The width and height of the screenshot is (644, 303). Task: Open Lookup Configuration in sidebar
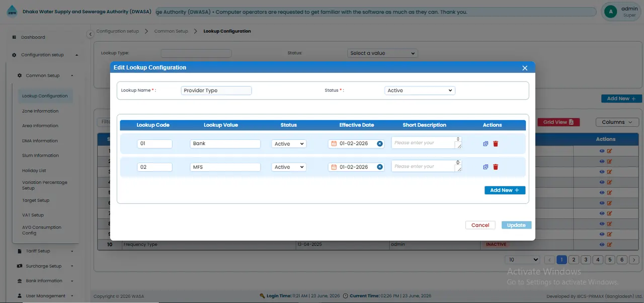[45, 96]
